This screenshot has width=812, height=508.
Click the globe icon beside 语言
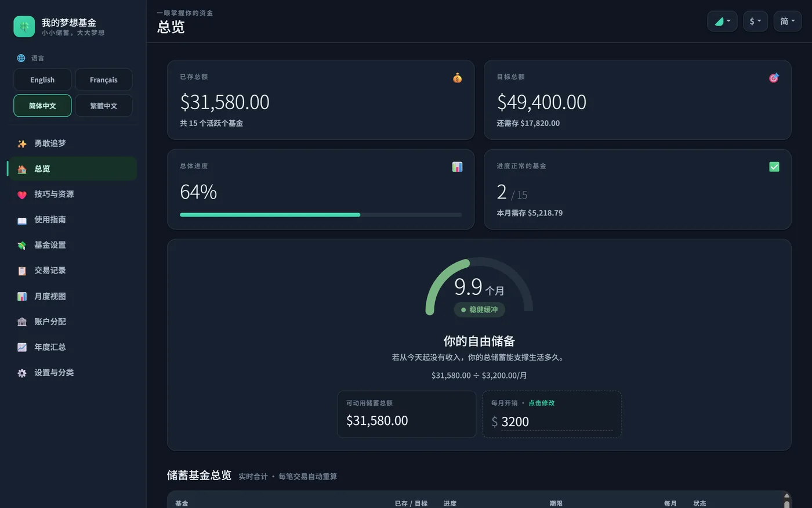click(21, 58)
